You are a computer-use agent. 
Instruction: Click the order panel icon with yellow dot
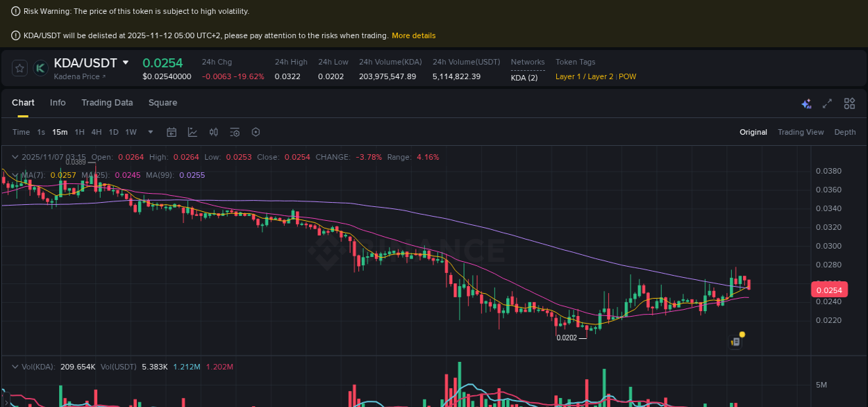(x=736, y=341)
